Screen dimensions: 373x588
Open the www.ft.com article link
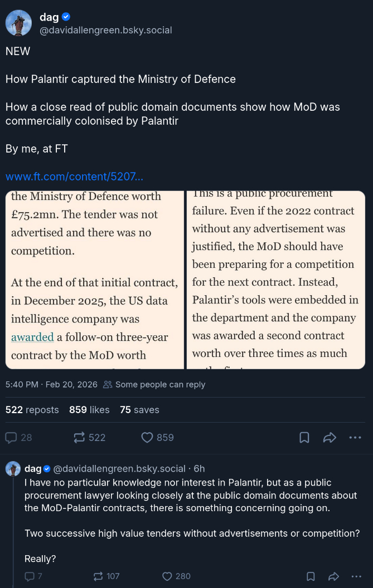(x=74, y=177)
